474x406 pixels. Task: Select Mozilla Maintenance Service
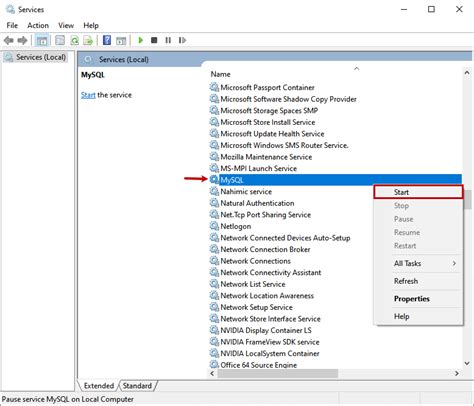266,157
